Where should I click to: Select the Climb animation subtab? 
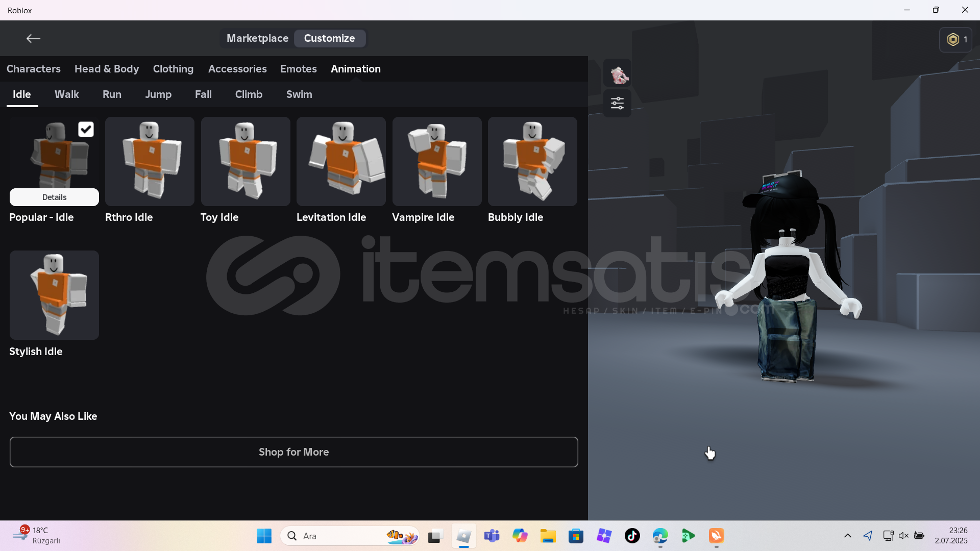(249, 94)
